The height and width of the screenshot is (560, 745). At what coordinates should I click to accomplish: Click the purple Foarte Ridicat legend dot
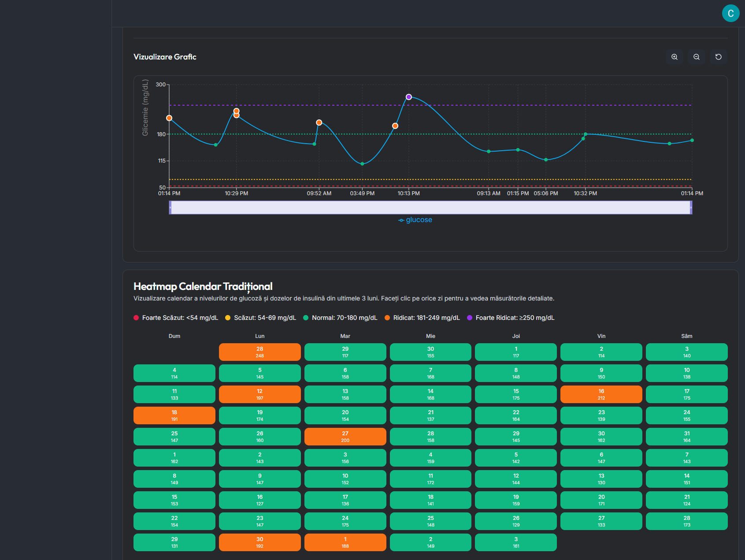coord(469,317)
